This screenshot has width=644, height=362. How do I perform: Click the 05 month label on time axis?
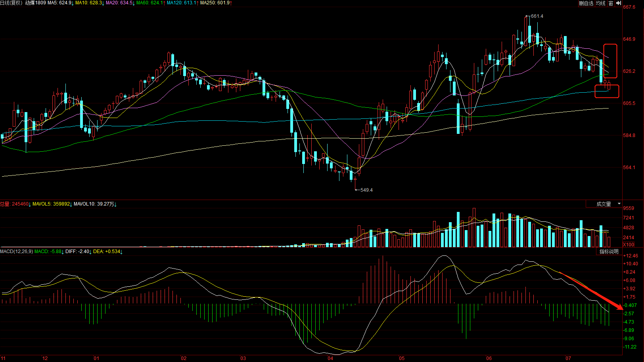point(402,358)
